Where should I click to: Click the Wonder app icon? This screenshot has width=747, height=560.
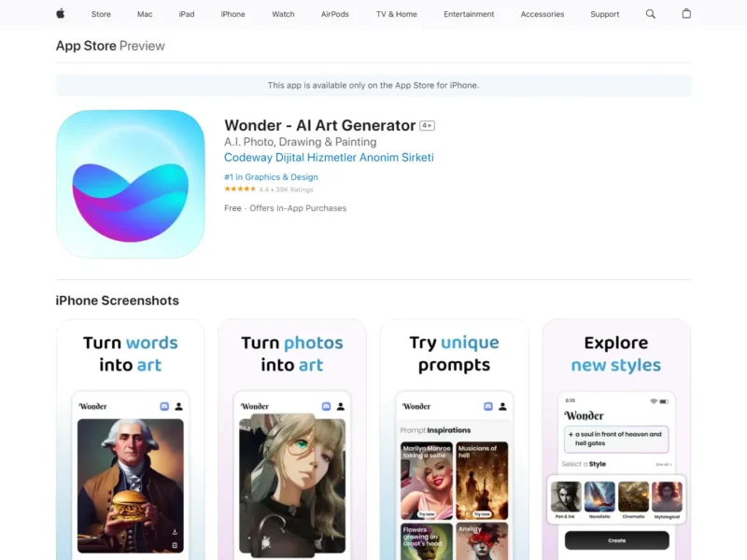point(130,184)
